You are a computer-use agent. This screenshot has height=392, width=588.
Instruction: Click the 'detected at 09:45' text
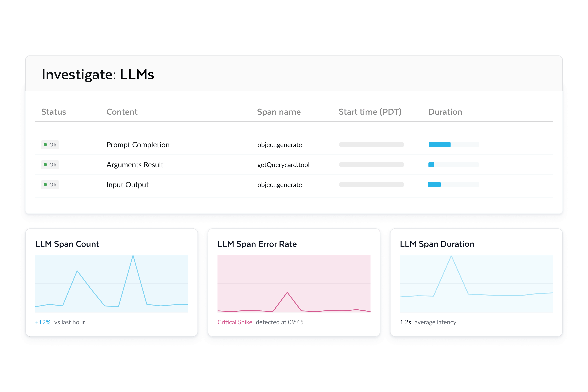pyautogui.click(x=280, y=322)
